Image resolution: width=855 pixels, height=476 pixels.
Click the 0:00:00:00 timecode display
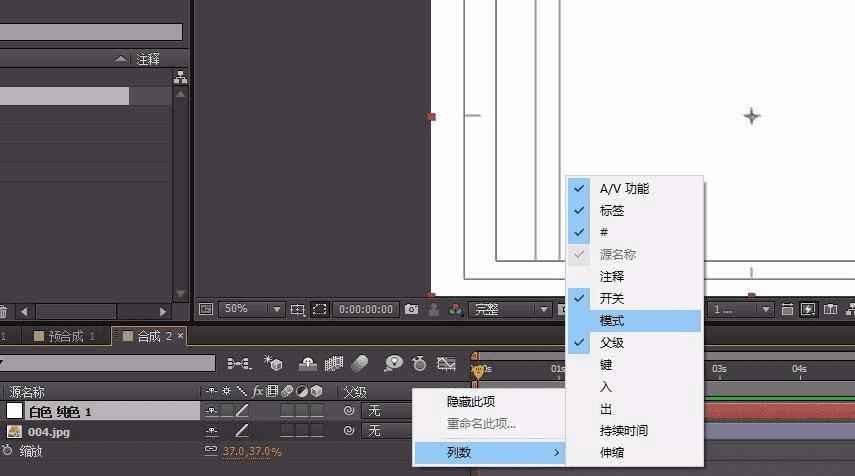point(365,310)
